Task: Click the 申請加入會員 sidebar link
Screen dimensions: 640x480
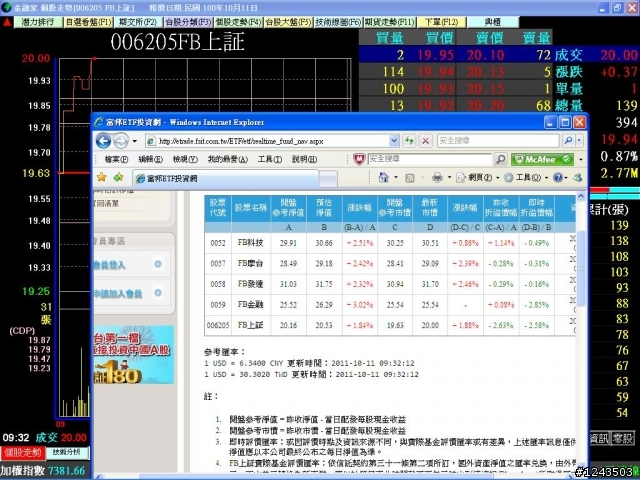Action: [x=118, y=294]
